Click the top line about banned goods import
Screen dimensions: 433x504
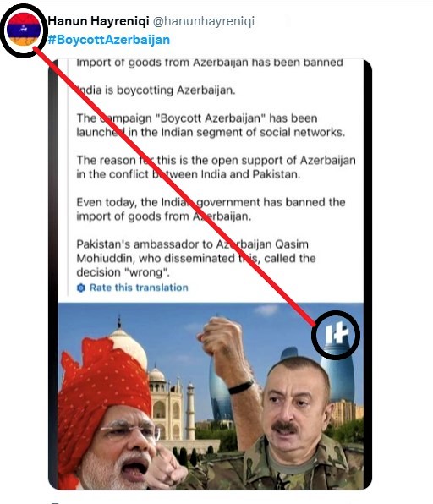point(210,63)
